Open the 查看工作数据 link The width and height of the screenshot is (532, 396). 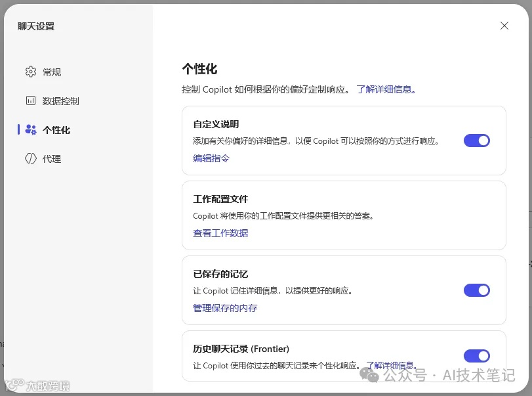click(x=220, y=233)
